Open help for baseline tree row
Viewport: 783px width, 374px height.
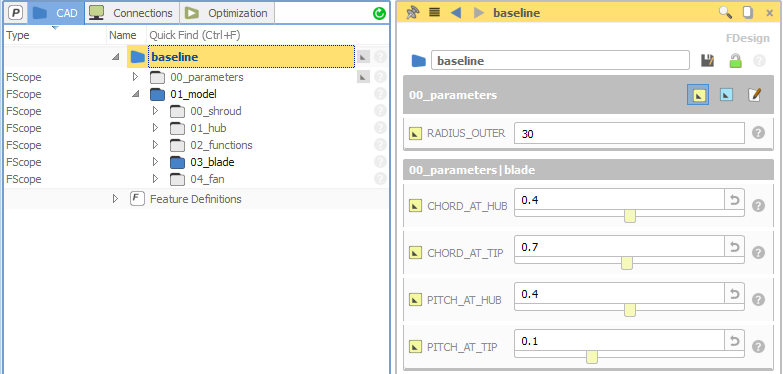tap(380, 57)
